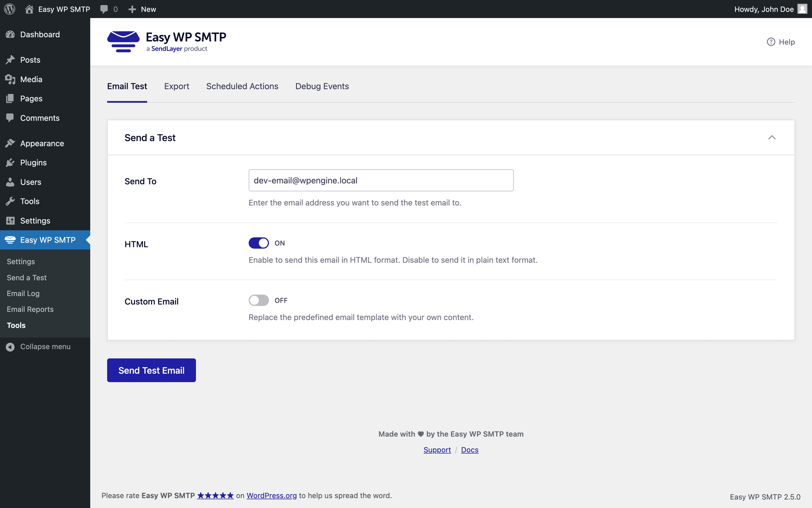Click the Comments speech bubble sidebar icon
812x508 pixels.
tap(10, 118)
